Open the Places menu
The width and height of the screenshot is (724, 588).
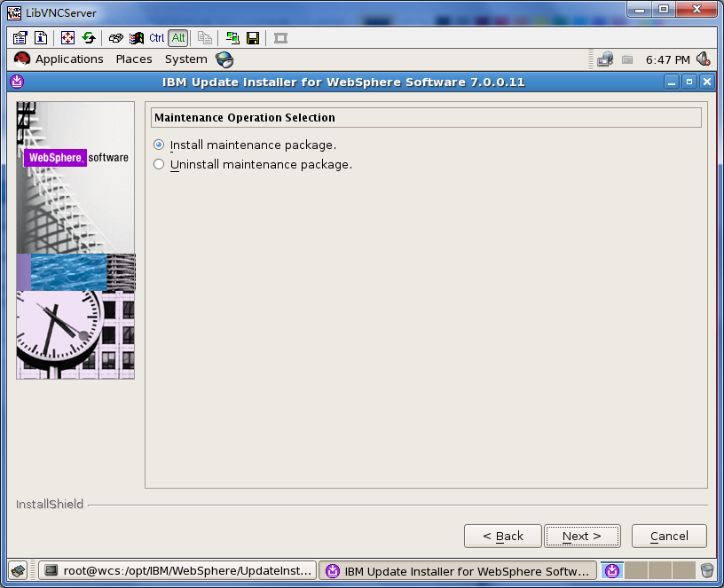134,59
